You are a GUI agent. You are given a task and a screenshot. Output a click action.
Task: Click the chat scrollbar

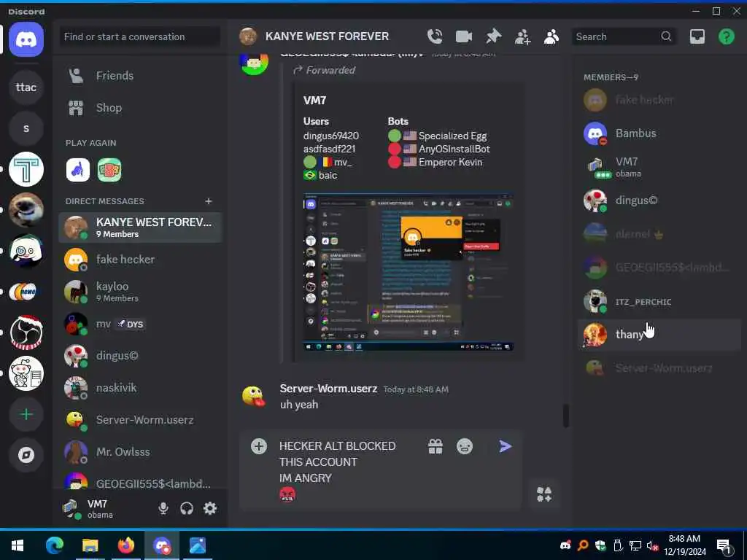[x=565, y=415]
